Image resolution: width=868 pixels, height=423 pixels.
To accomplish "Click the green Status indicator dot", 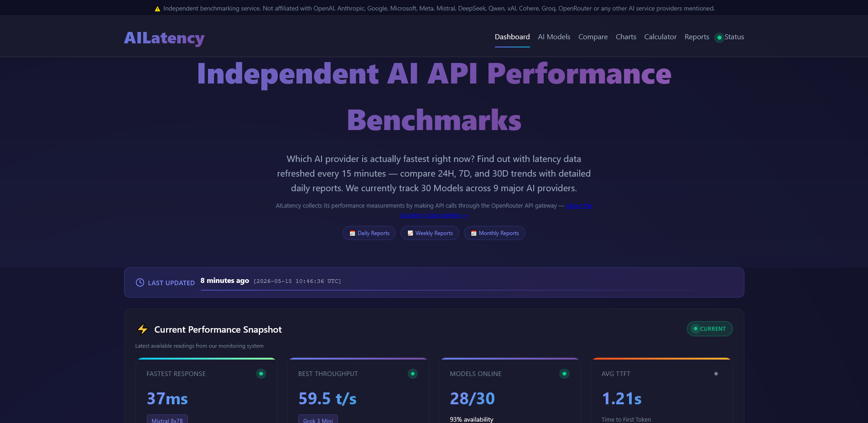I will [x=719, y=37].
